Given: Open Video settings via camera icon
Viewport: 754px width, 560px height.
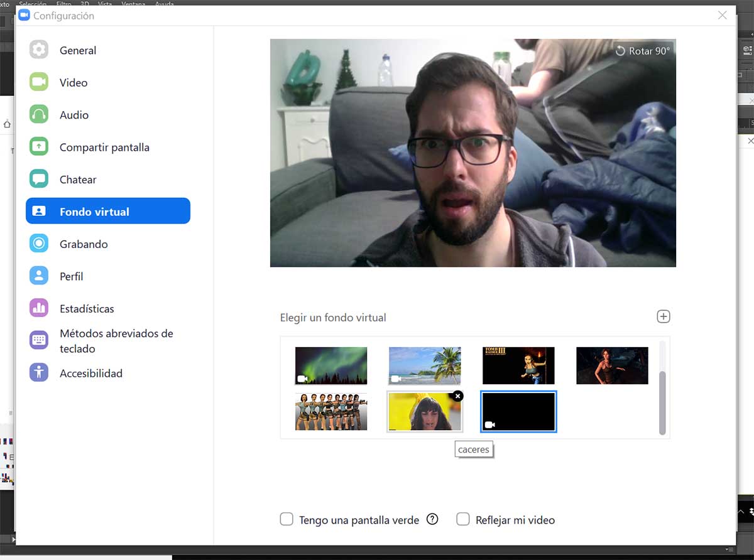Looking at the screenshot, I should 39,82.
